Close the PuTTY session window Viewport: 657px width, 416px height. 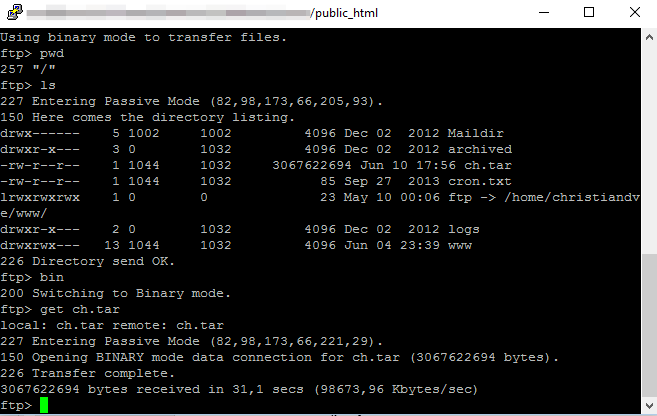(x=634, y=13)
